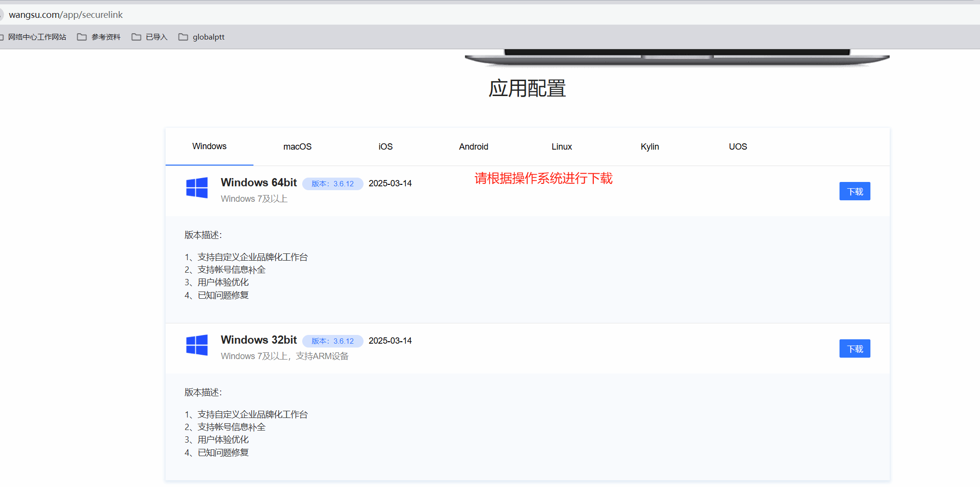Click the Windows 64bit title
980x487 pixels.
[x=259, y=182]
